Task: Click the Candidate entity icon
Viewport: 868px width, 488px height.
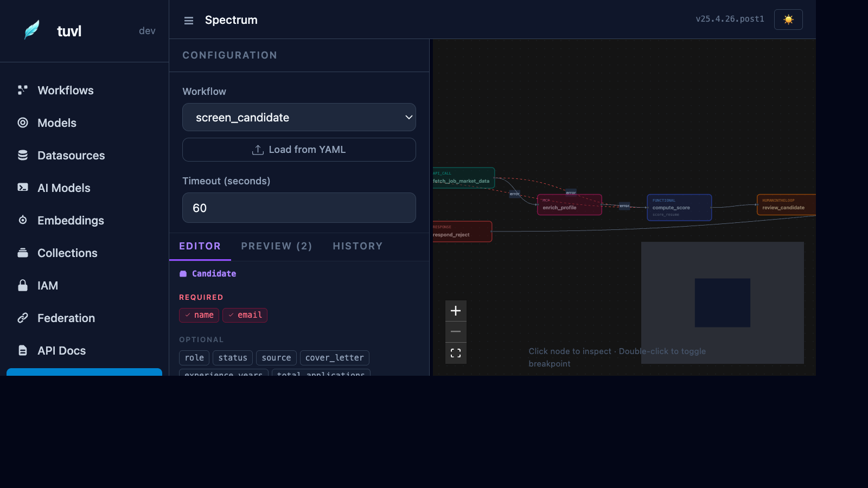Action: point(183,274)
